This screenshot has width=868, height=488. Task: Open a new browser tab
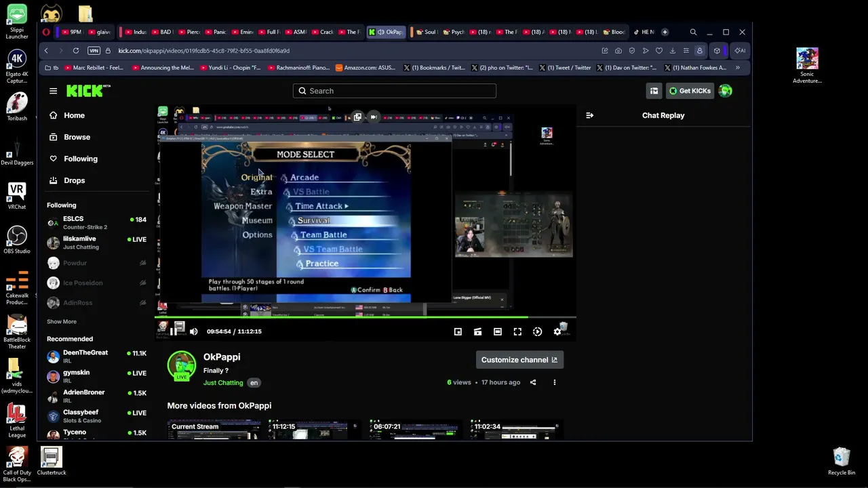point(665,32)
